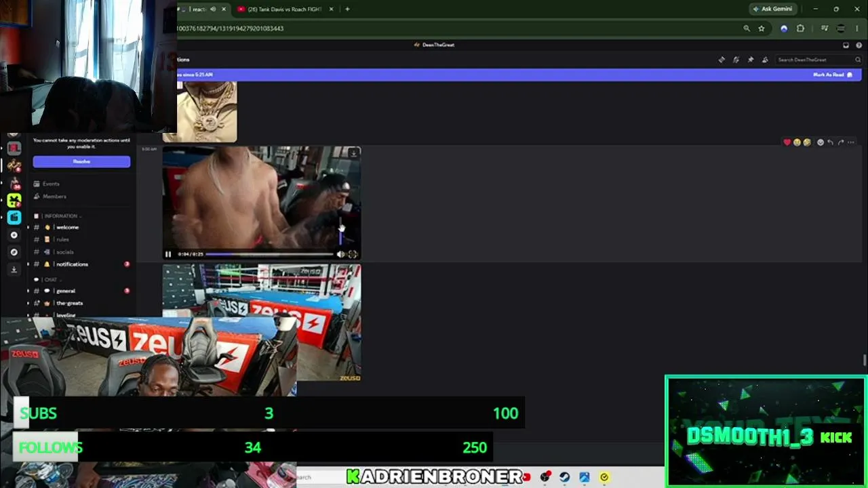This screenshot has width=868, height=488.
Task: Click the Search DeenTheGreat field
Action: (x=818, y=60)
